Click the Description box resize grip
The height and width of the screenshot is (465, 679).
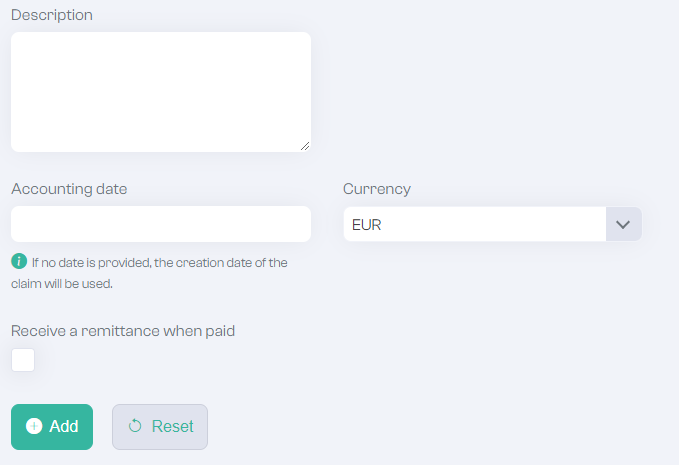(x=305, y=146)
